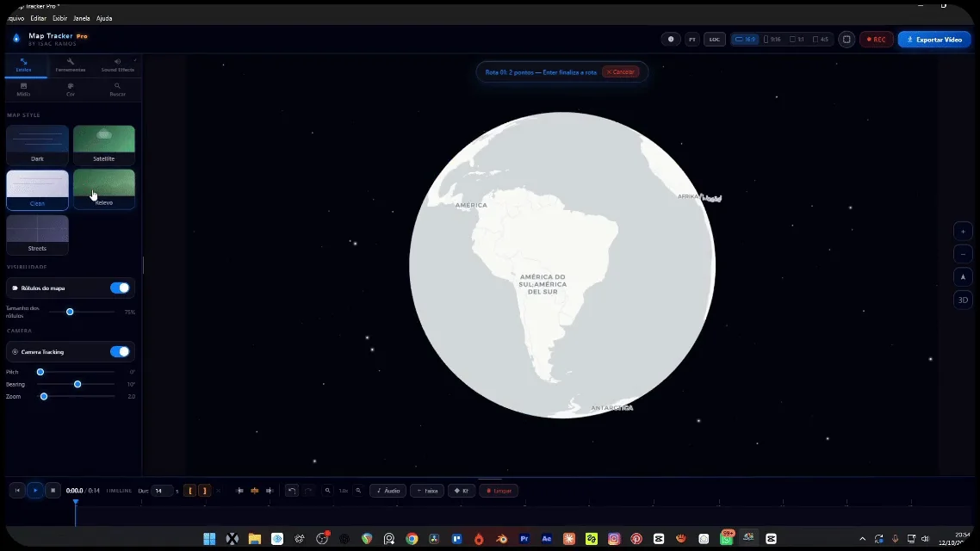Image resolution: width=980 pixels, height=551 pixels.
Task: Click the first keyframe align icon
Action: point(239,491)
